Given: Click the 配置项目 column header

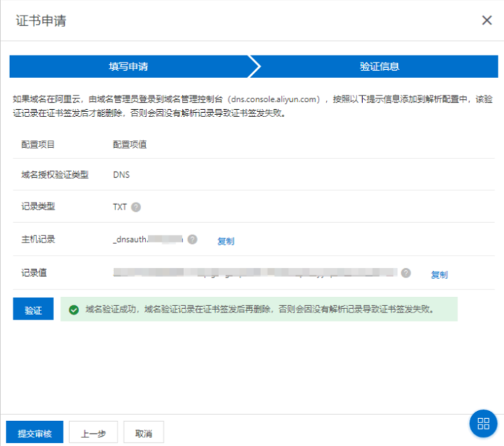Looking at the screenshot, I should 38,144.
